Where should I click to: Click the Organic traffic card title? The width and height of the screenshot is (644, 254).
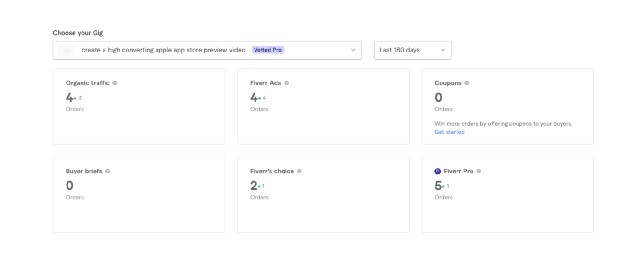coord(88,83)
